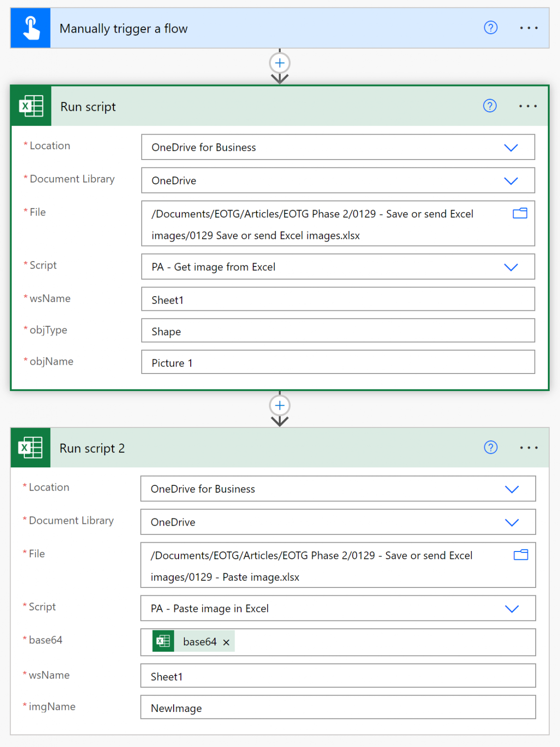Remove the base64 dynamic content chip
The image size is (560, 747).
[x=226, y=642]
